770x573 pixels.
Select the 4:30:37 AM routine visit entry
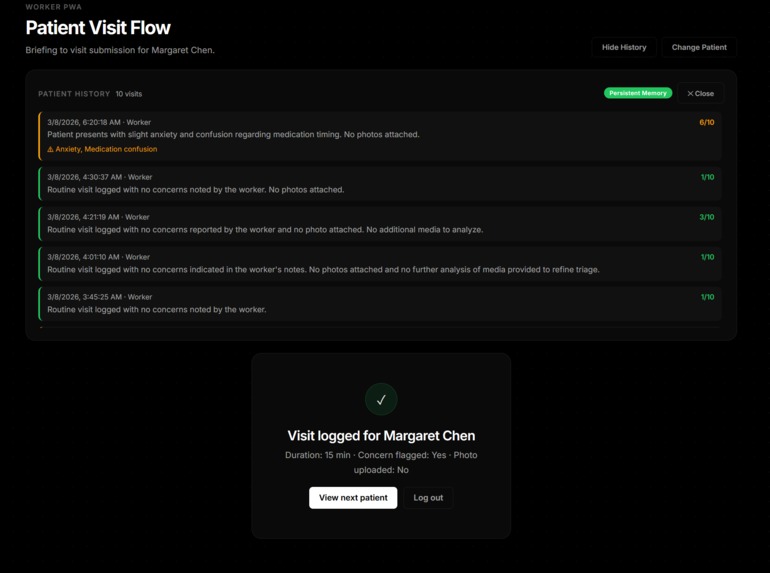(380, 184)
